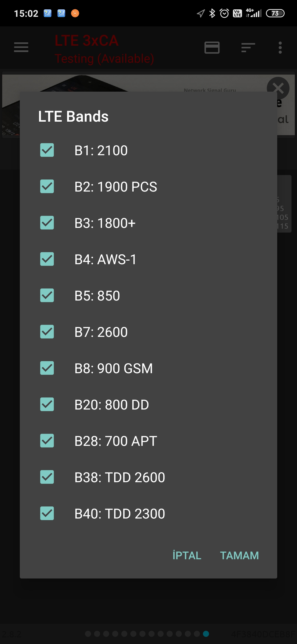Tap the card view icon in toolbar
297x644 pixels.
[212, 47]
